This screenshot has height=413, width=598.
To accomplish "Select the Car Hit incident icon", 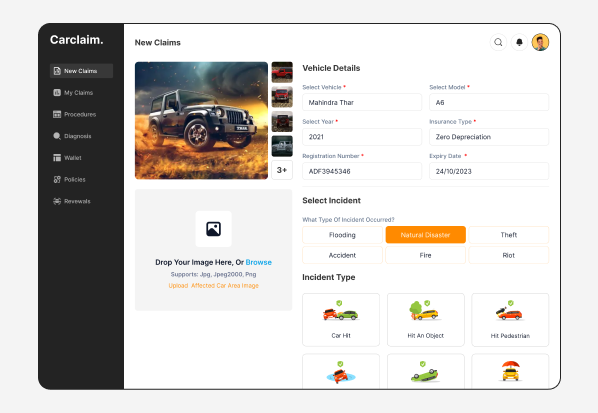I will pos(341,312).
